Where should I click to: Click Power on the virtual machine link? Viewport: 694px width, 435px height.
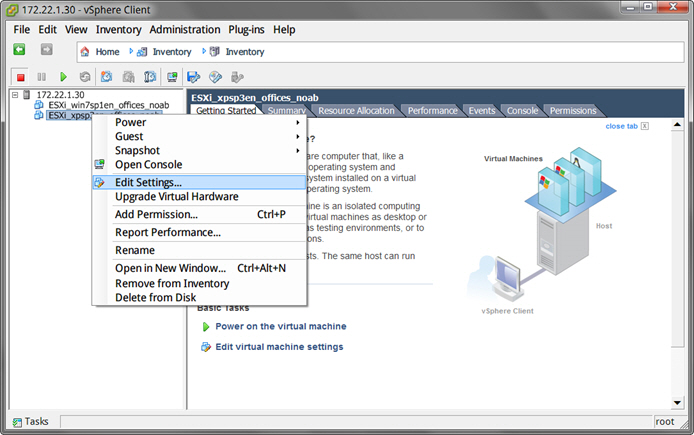(280, 326)
